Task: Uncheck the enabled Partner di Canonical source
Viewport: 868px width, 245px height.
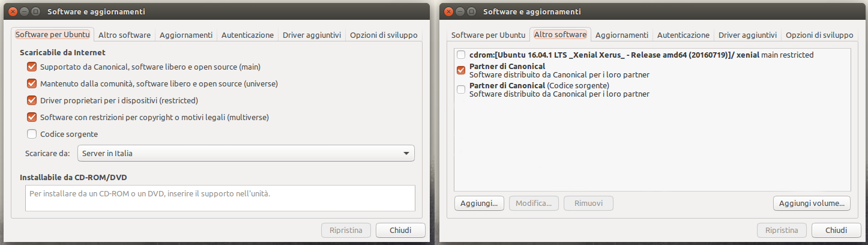Action: 461,70
